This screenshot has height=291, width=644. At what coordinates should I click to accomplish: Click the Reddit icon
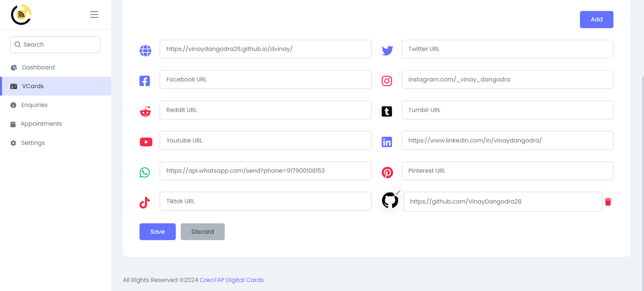pyautogui.click(x=145, y=111)
